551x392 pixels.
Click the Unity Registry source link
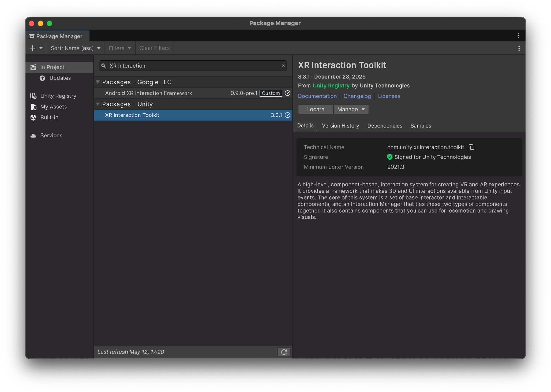(331, 86)
